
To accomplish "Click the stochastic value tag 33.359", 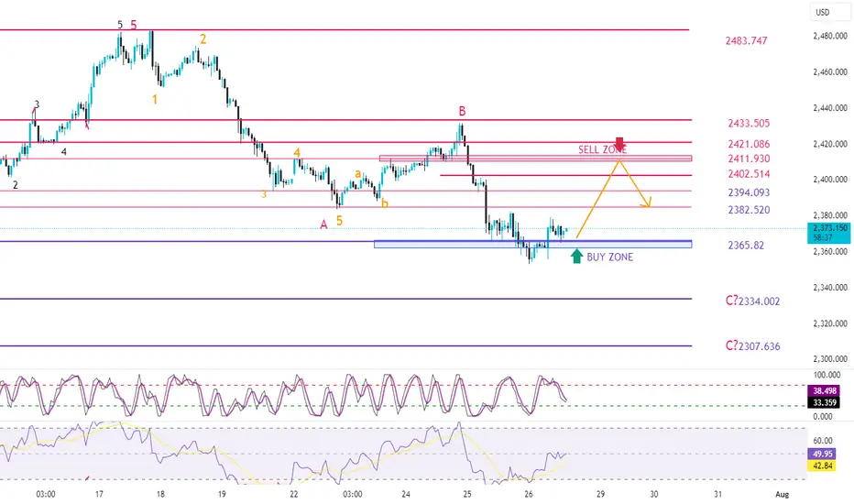I will [825, 402].
